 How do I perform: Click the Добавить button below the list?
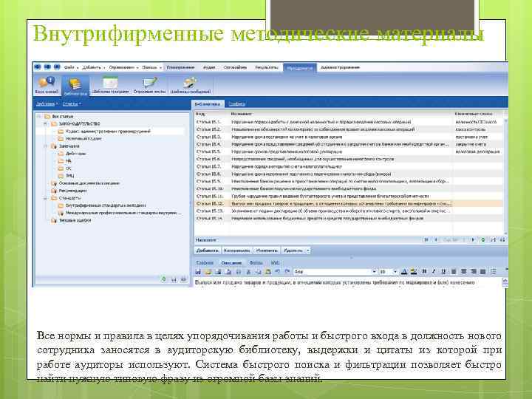tap(207, 250)
